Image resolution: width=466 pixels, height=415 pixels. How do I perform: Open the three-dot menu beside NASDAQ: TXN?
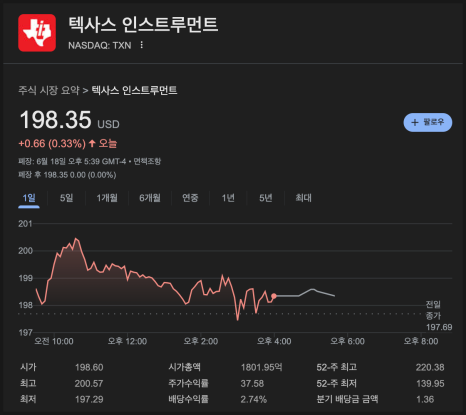click(x=142, y=45)
